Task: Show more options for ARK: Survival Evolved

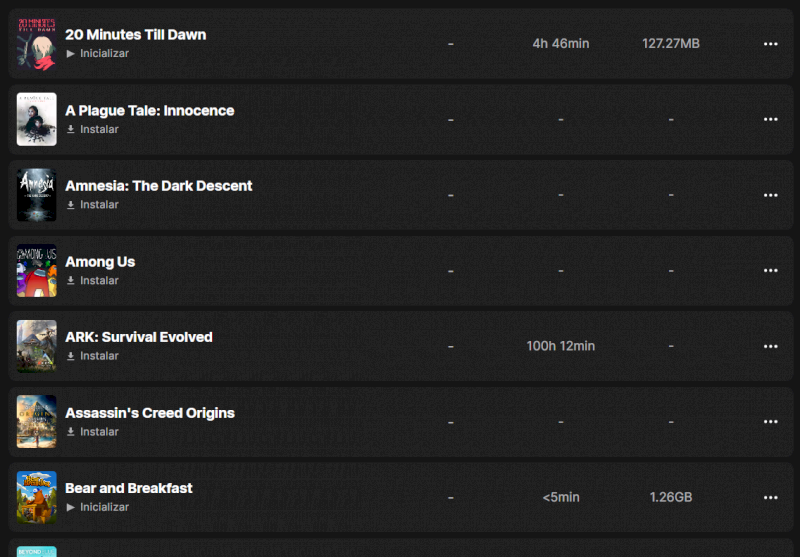Action: 770,346
